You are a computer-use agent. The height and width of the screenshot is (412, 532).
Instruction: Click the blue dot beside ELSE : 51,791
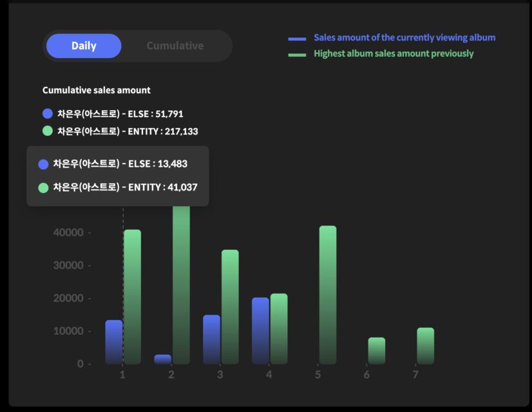(x=48, y=114)
